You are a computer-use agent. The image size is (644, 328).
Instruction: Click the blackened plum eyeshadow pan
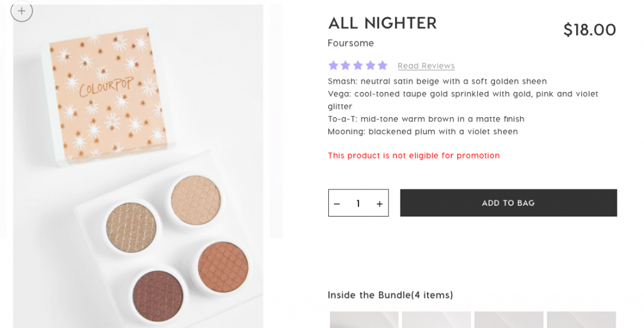click(x=158, y=295)
